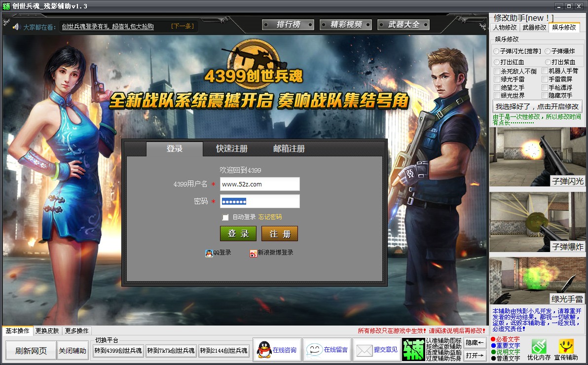Select the 子弹爆炸 radio option
Screen dimensions: 588x365
click(x=548, y=51)
